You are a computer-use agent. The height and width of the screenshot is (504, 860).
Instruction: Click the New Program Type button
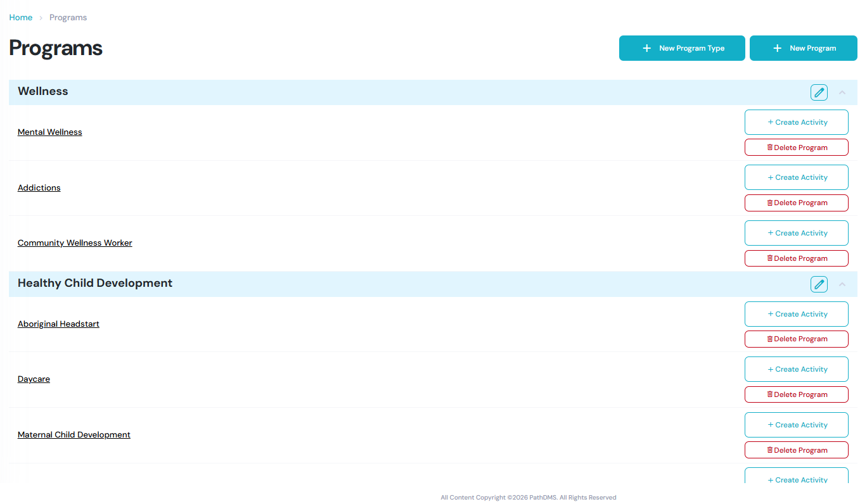(681, 48)
